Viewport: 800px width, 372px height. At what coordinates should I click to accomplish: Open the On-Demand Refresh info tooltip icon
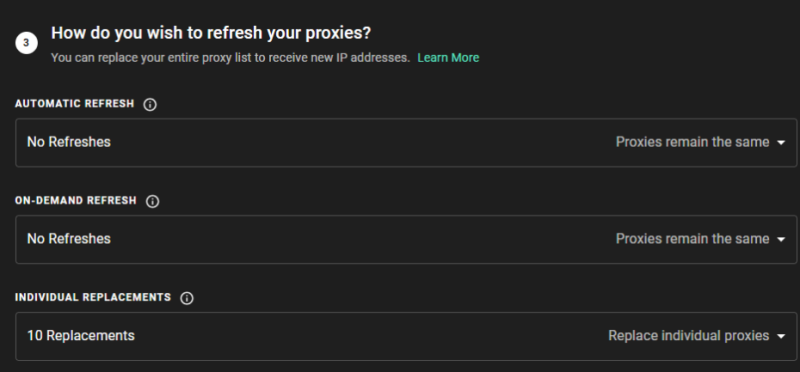coord(153,202)
